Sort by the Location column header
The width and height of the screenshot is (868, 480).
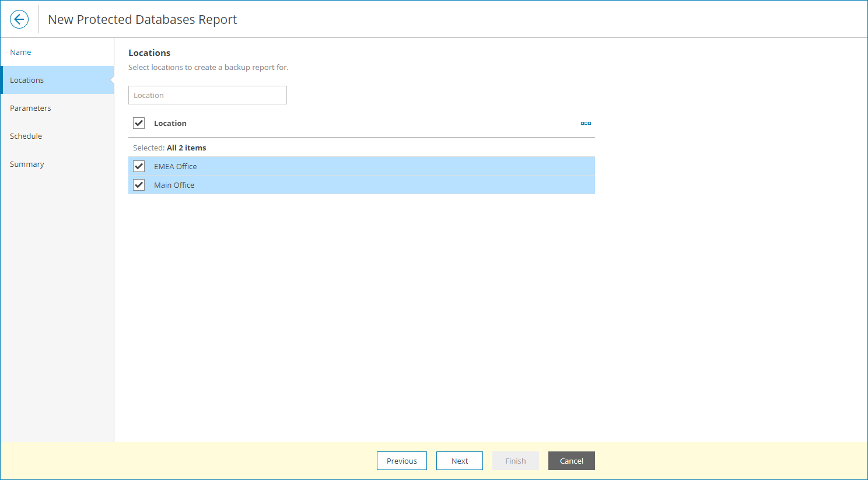tap(170, 123)
